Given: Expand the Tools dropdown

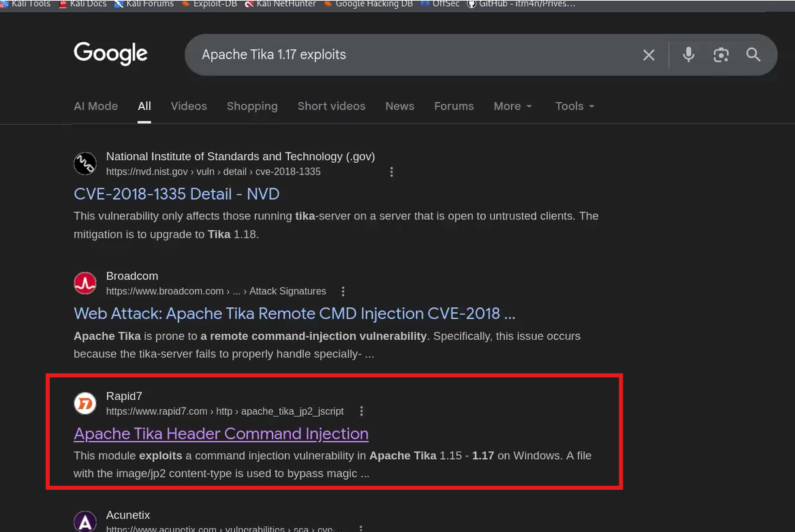Looking at the screenshot, I should coord(574,106).
